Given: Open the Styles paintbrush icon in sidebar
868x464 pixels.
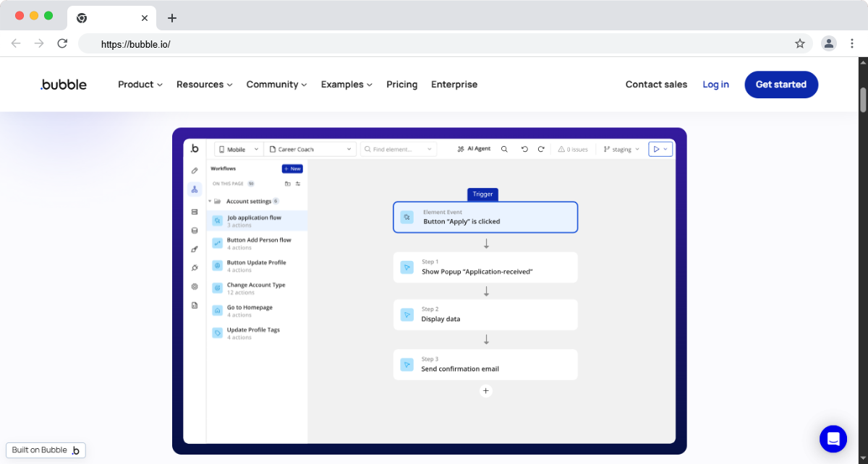Looking at the screenshot, I should point(195,249).
